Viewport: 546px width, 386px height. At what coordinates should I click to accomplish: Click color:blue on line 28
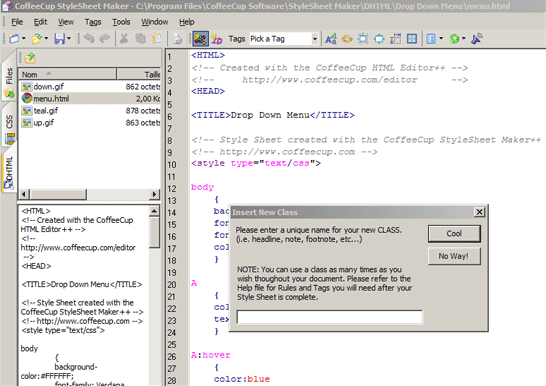(x=242, y=379)
